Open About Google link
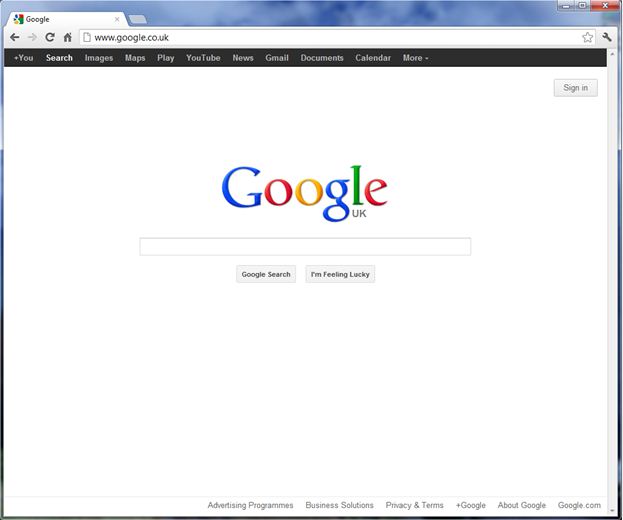The image size is (623, 520). (x=522, y=505)
